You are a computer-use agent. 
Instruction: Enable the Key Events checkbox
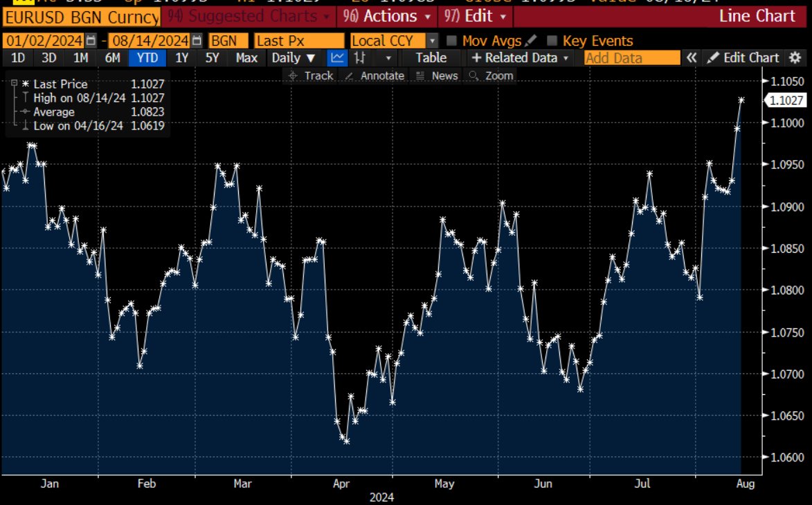(550, 41)
